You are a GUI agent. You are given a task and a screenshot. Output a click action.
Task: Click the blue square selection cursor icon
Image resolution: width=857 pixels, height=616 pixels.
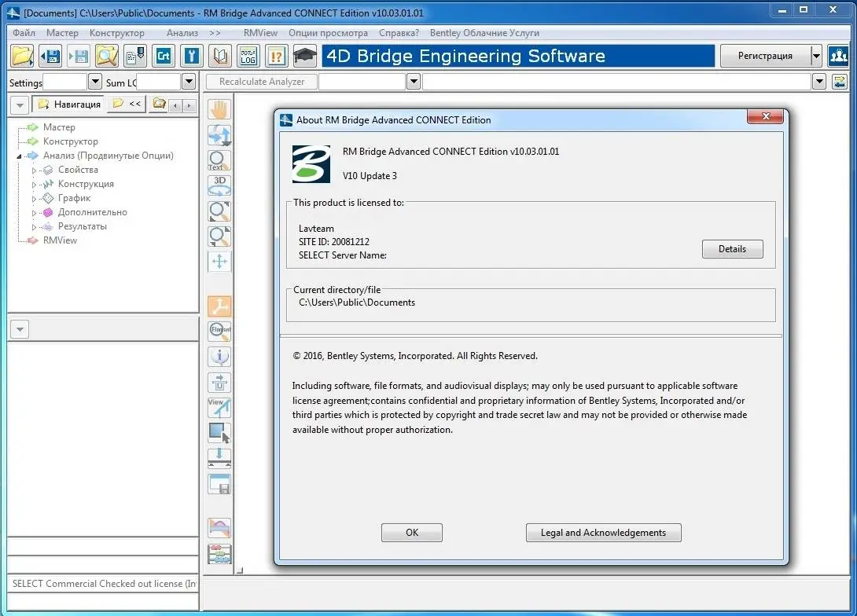point(219,433)
